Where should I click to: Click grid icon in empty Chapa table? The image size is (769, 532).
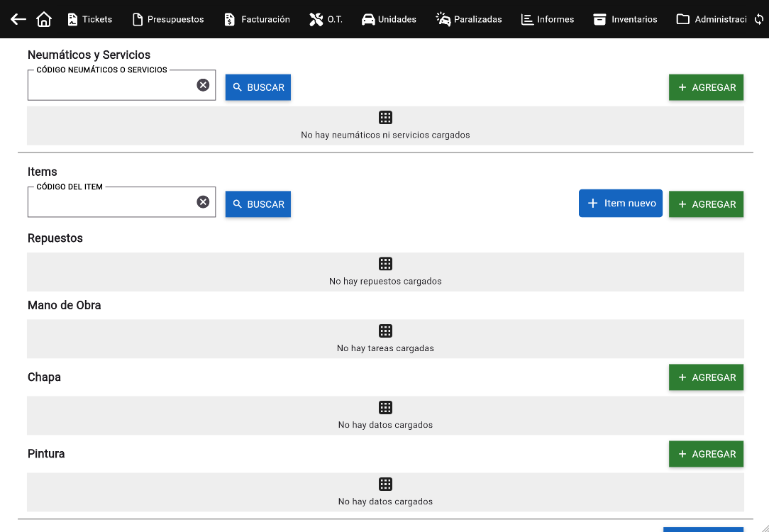(385, 407)
